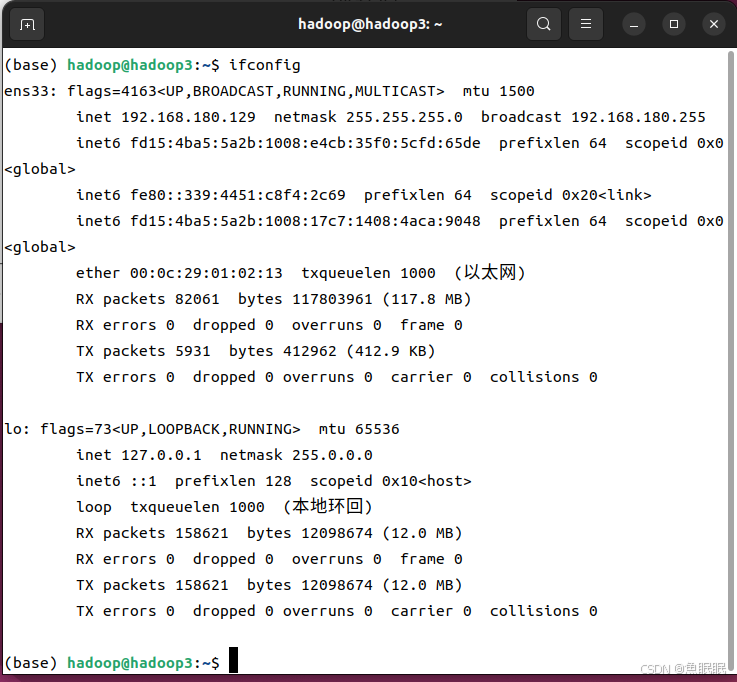The height and width of the screenshot is (682, 737).
Task: Click the bottom hadoop@hadoop3 prompt text
Action: 130,662
